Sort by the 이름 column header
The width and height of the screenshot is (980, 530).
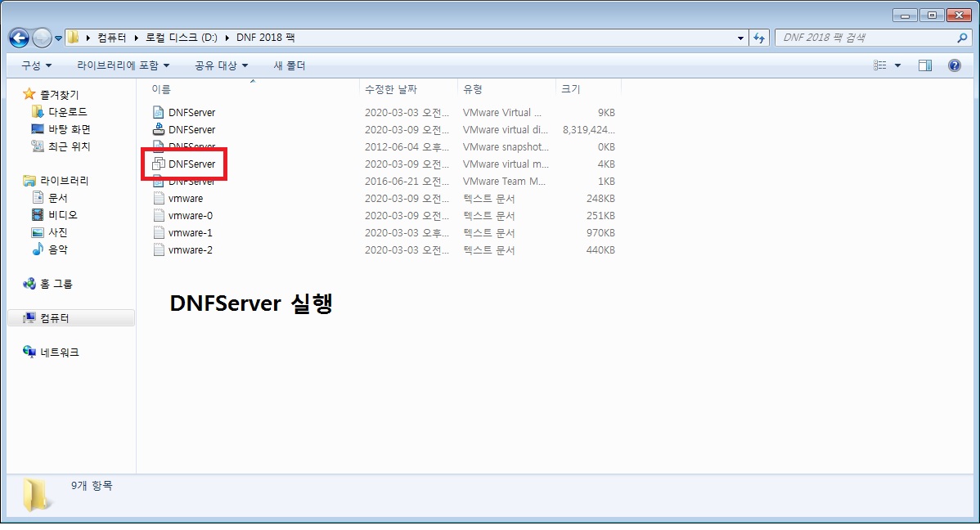pyautogui.click(x=161, y=89)
